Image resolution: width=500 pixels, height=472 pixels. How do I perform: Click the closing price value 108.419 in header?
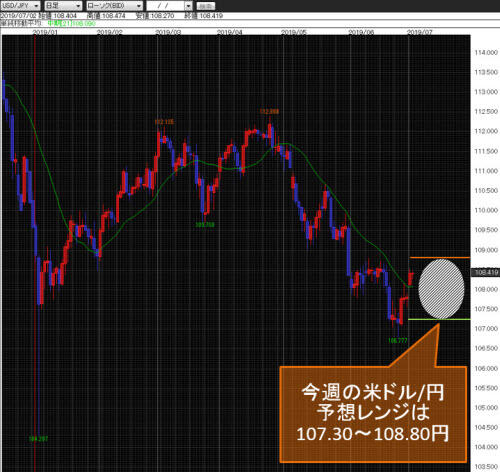pos(211,16)
